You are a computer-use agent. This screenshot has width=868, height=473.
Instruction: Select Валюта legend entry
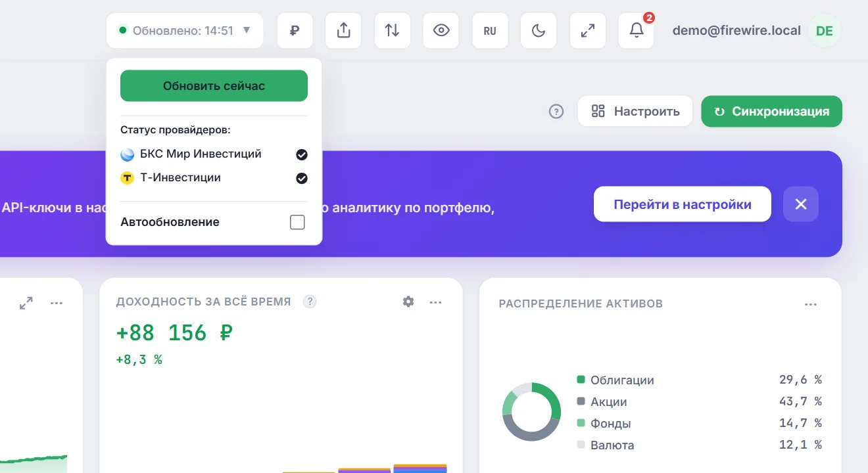click(606, 445)
